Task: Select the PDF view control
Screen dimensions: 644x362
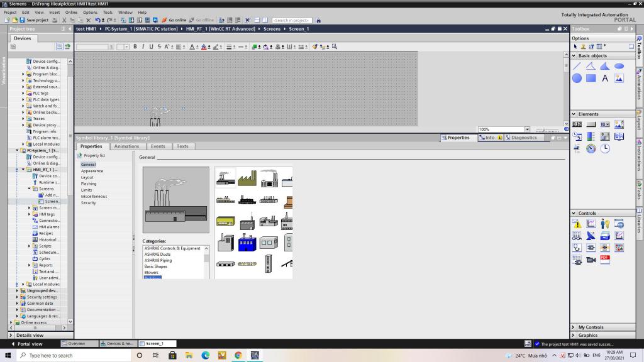Action: [x=605, y=260]
